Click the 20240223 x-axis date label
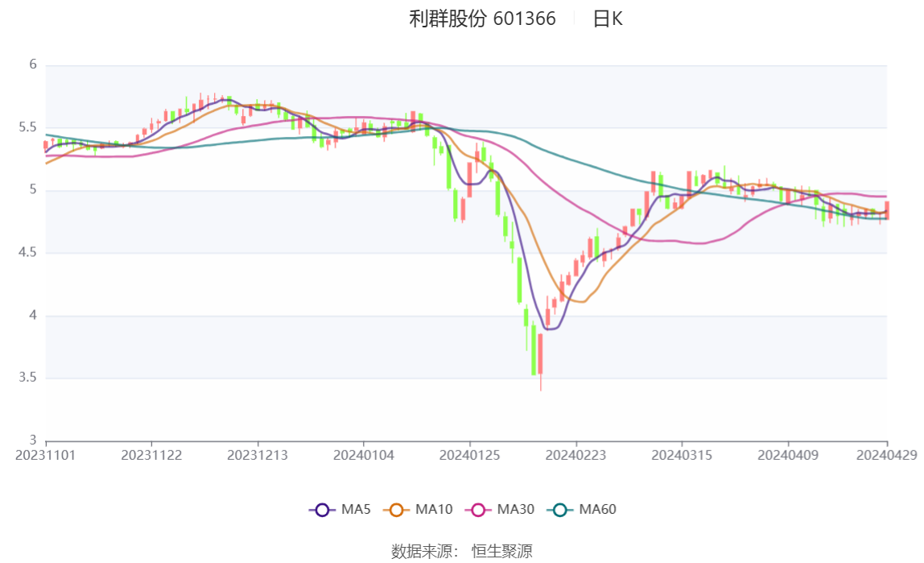This screenshot has width=924, height=563. pos(575,456)
